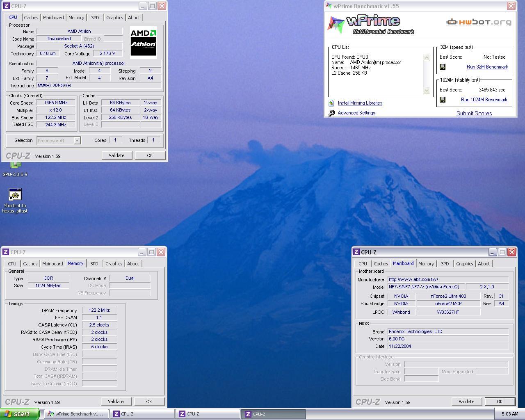The image size is (525, 420).
Task: Click the Cycle Time (tRAS) value 5 clocks
Action: [x=99, y=347]
